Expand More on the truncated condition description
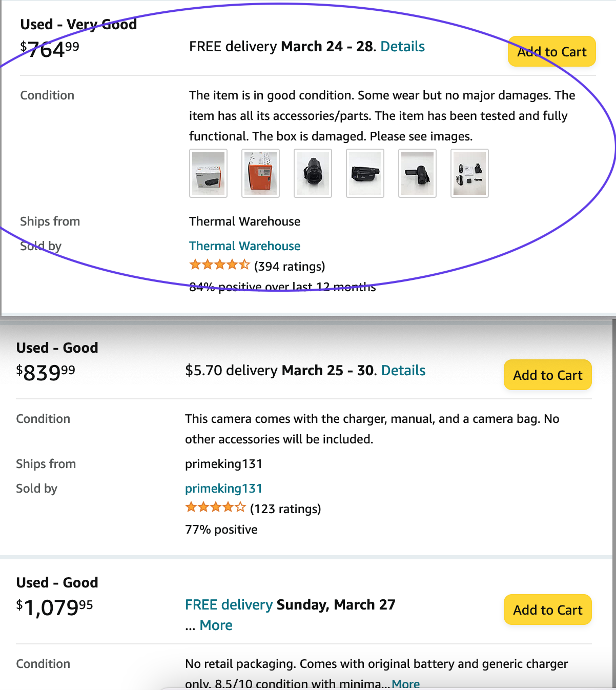The width and height of the screenshot is (616, 690). (406, 684)
